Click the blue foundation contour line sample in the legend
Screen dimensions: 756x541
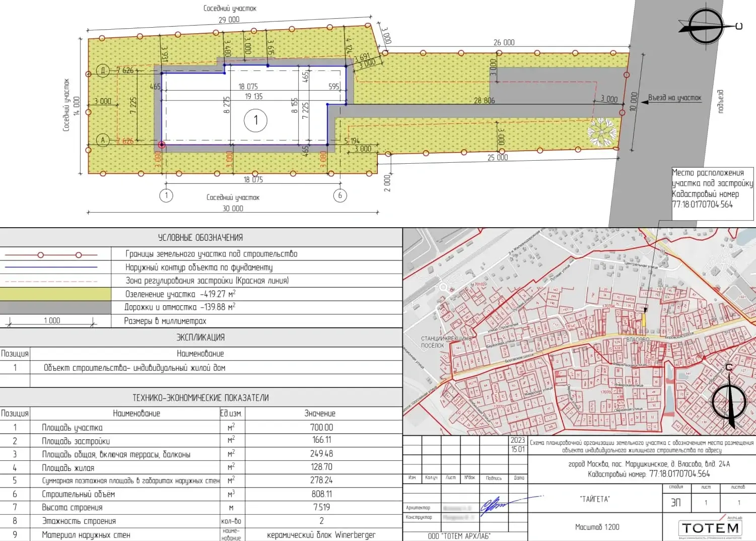51,267
